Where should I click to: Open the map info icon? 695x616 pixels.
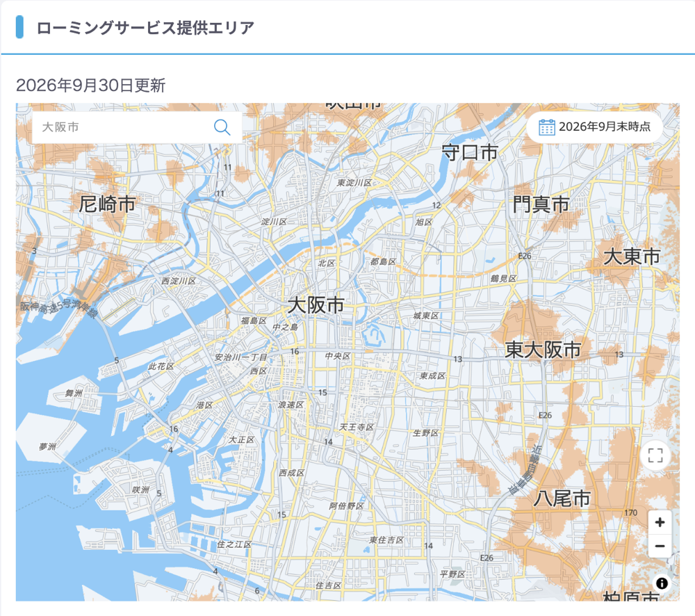coord(662,583)
